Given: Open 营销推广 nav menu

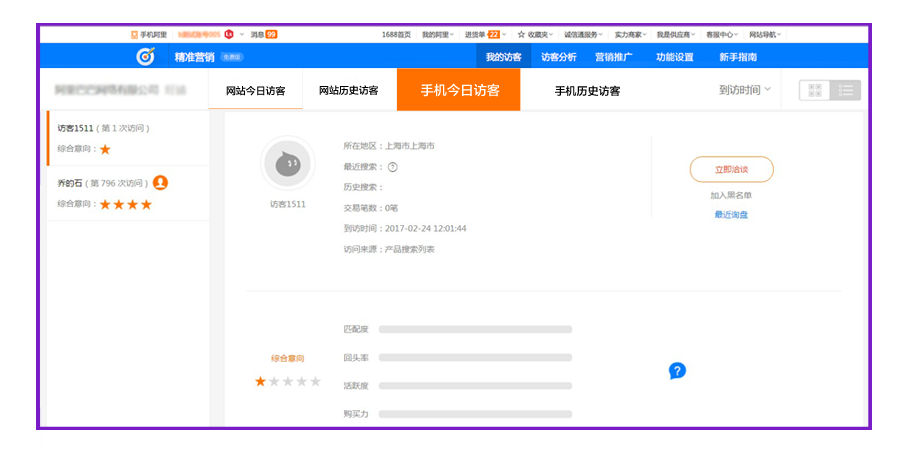Looking at the screenshot, I should [x=613, y=57].
